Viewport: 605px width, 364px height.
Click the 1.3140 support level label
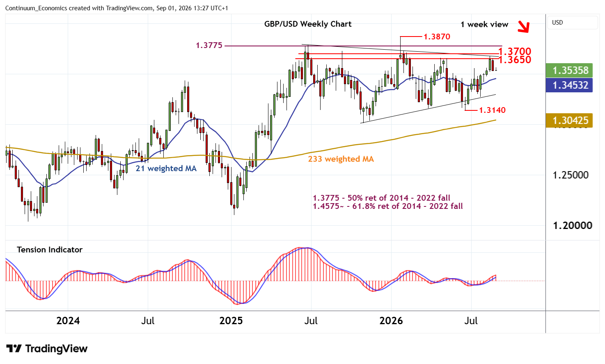point(493,110)
